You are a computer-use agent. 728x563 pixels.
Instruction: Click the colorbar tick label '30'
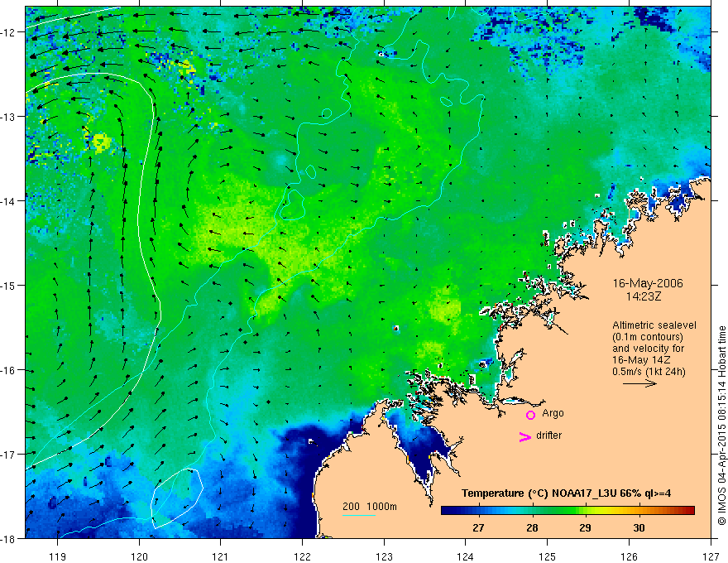pos(639,527)
